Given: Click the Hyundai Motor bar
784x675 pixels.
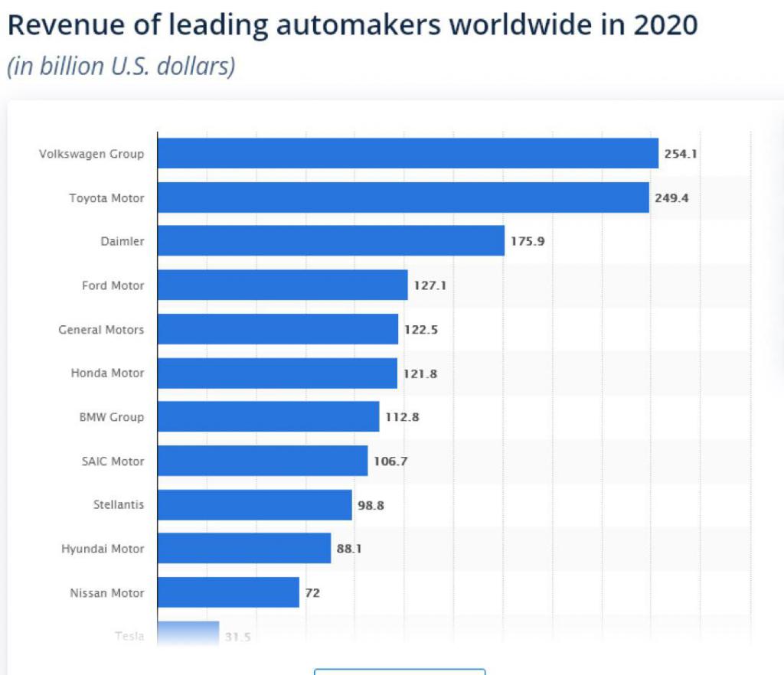Looking at the screenshot, I should 244,548.
